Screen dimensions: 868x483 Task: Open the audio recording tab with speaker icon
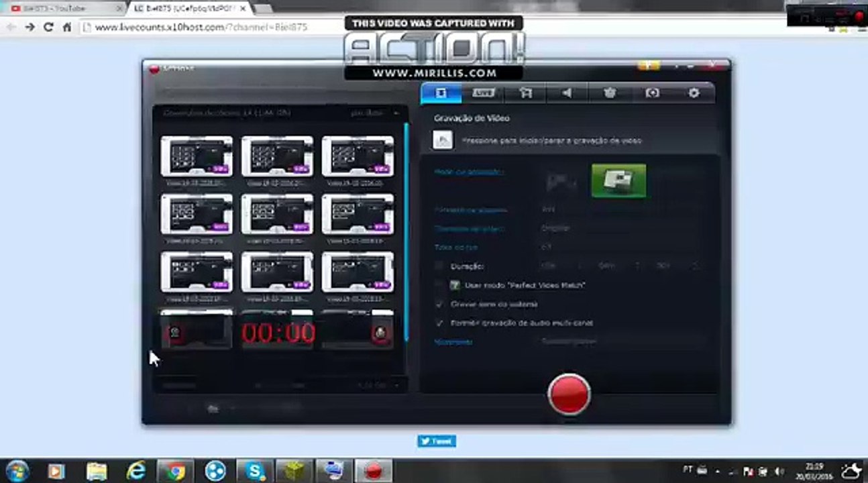(x=567, y=93)
